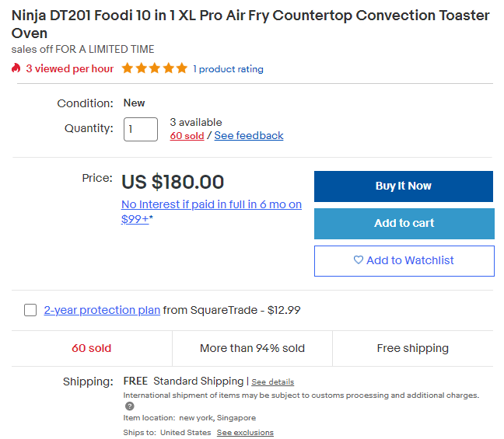Select the Free shipping cell in the stats bar
The image size is (504, 439).
[412, 348]
